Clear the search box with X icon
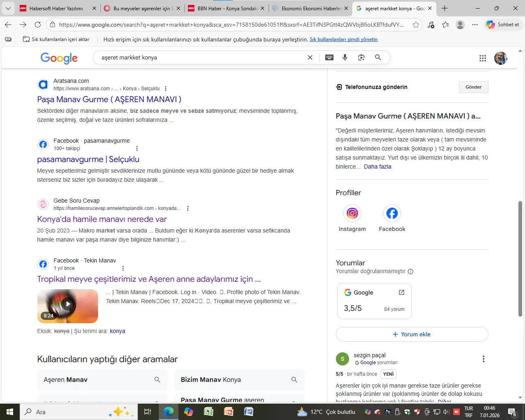 (310, 57)
